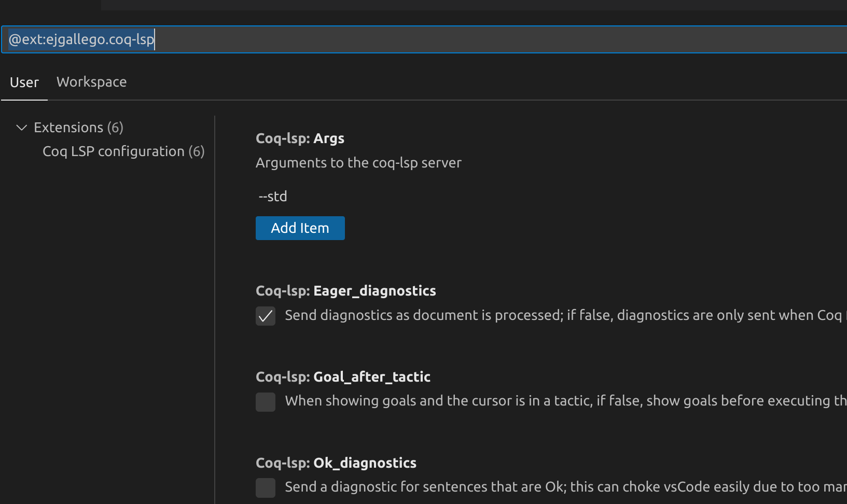This screenshot has width=847, height=504.
Task: Click the Coq-lsp: Eager_diagnostics setting title
Action: click(x=346, y=291)
